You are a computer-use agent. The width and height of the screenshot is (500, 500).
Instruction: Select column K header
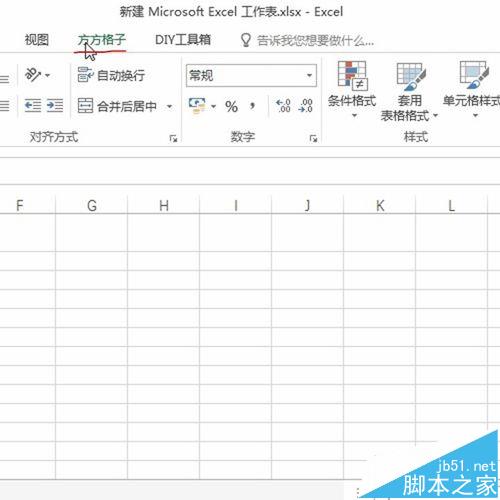(x=380, y=205)
